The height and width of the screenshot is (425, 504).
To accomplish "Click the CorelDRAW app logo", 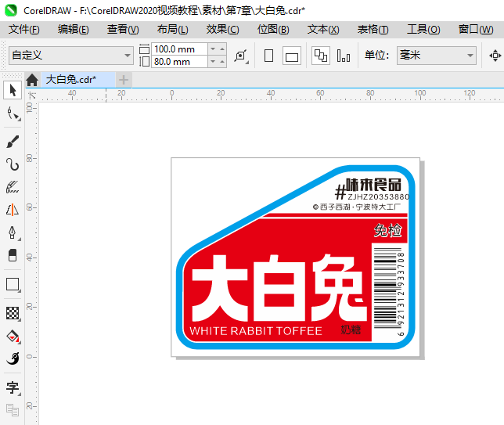I will pyautogui.click(x=11, y=10).
